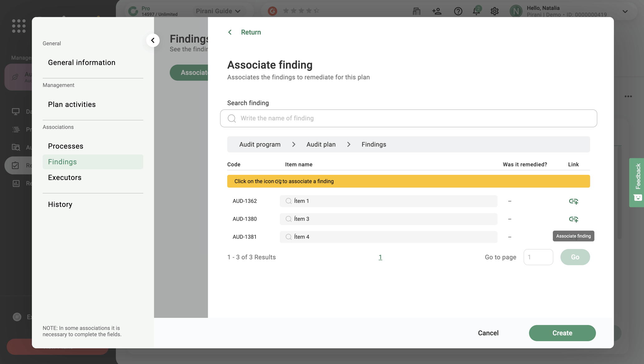Click the Create button
Screen dimensions: 644x364
(562, 333)
